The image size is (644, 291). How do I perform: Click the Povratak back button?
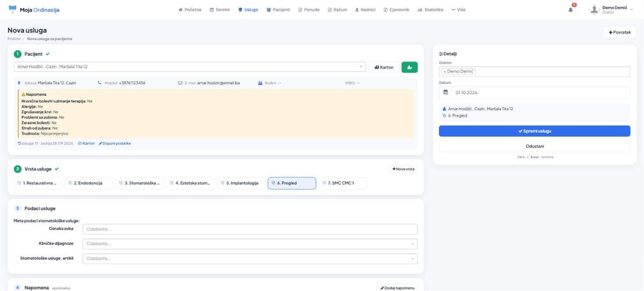click(619, 32)
